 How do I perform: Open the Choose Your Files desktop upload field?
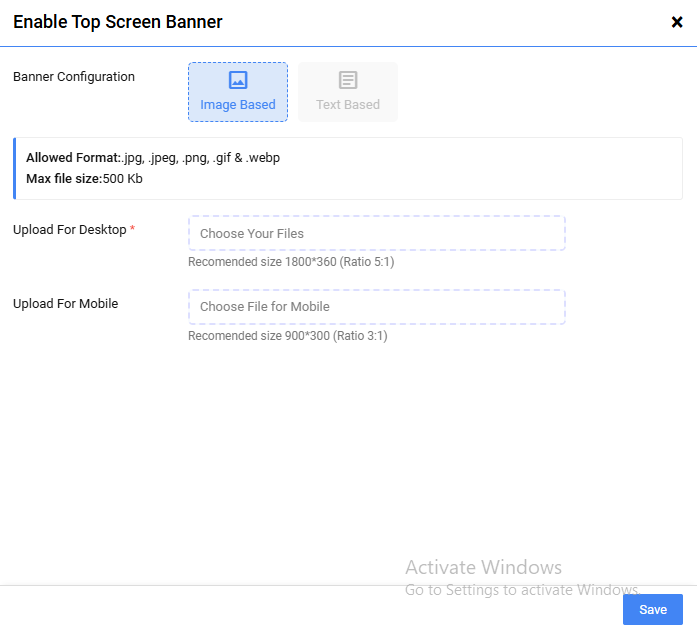[377, 233]
